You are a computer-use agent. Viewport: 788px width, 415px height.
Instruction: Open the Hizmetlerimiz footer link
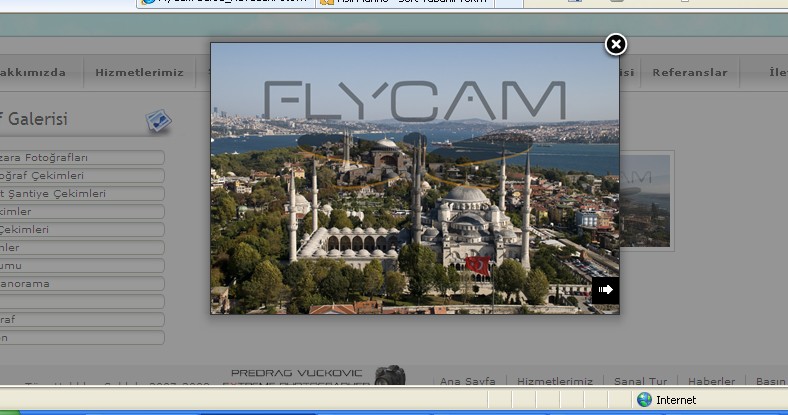click(x=555, y=381)
